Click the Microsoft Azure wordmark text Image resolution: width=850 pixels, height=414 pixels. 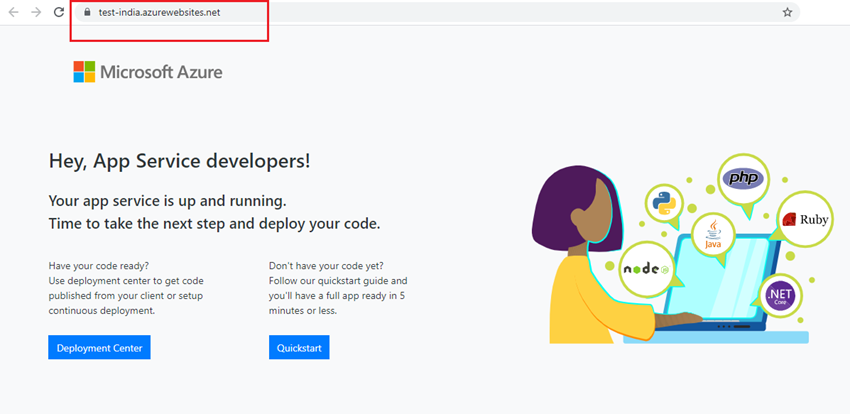pos(162,72)
